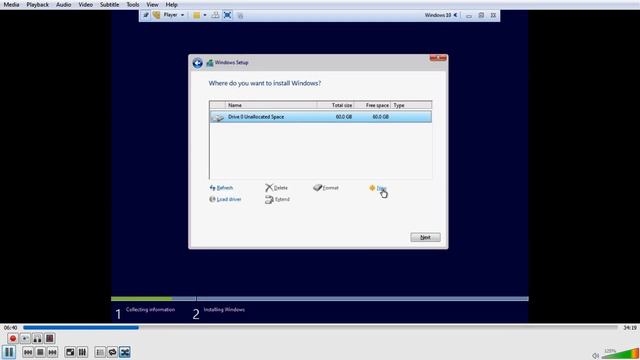Open the Playback menu
The height and width of the screenshot is (360, 640).
[38, 4]
